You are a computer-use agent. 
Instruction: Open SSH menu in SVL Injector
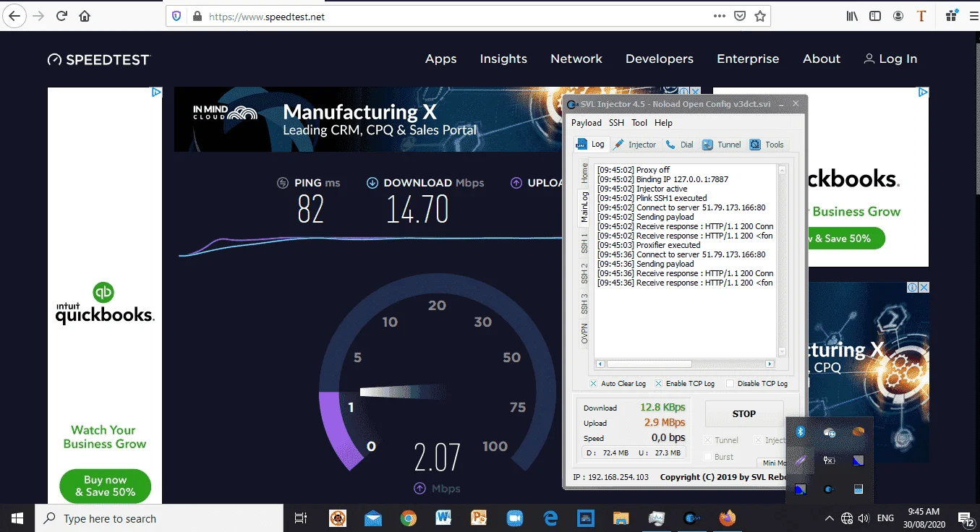pyautogui.click(x=616, y=123)
